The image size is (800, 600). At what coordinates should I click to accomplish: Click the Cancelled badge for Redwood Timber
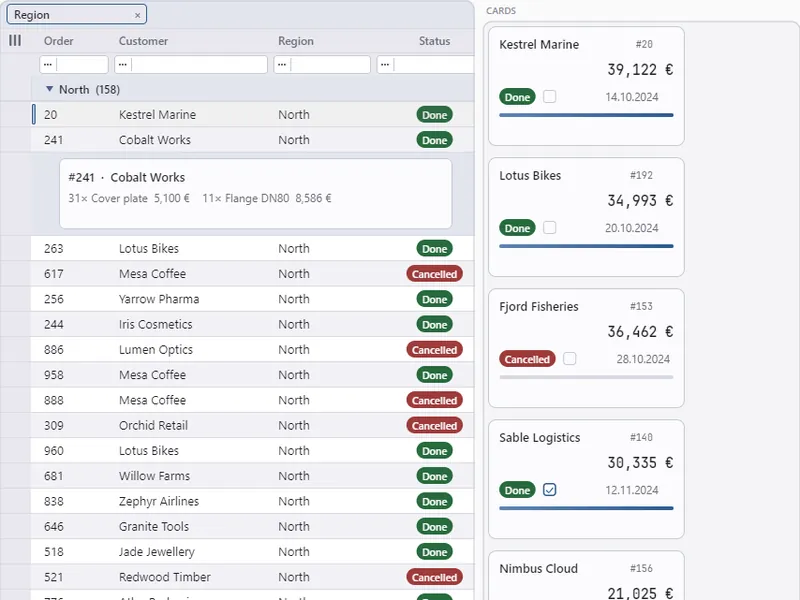point(434,577)
